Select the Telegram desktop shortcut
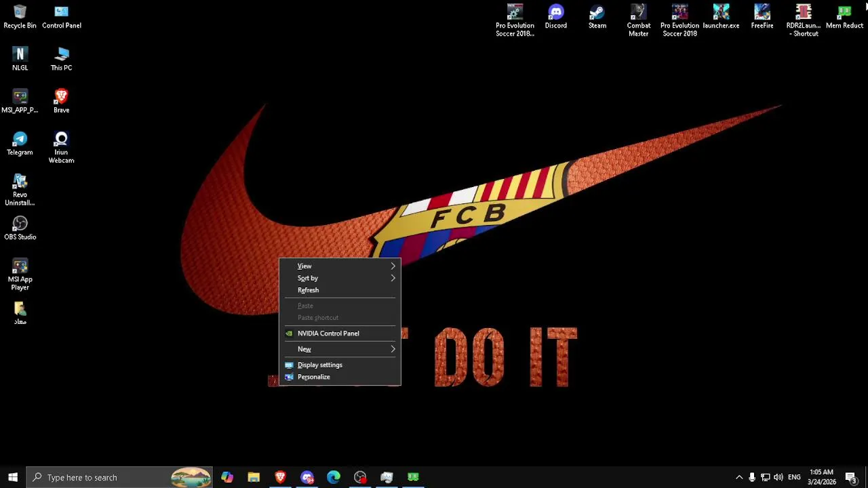The image size is (868, 488). tap(20, 144)
